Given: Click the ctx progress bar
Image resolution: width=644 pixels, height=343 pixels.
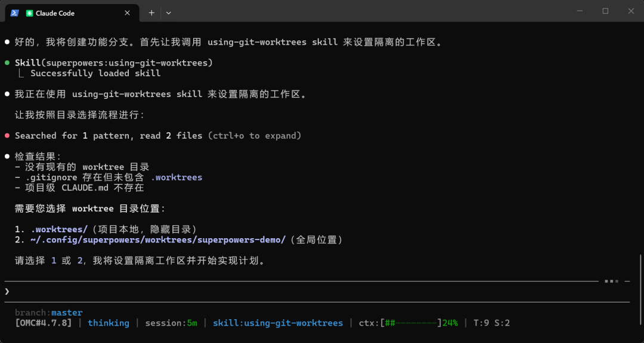Looking at the screenshot, I should [x=411, y=323].
